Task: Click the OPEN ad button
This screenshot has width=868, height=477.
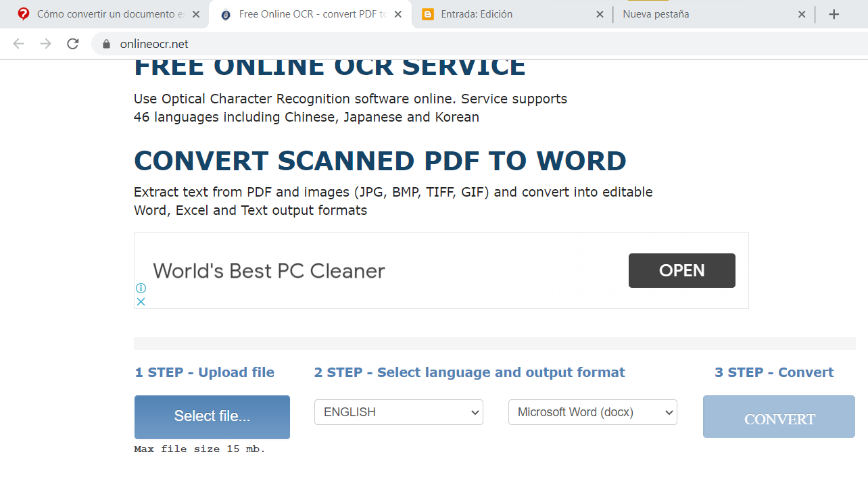Action: [682, 270]
